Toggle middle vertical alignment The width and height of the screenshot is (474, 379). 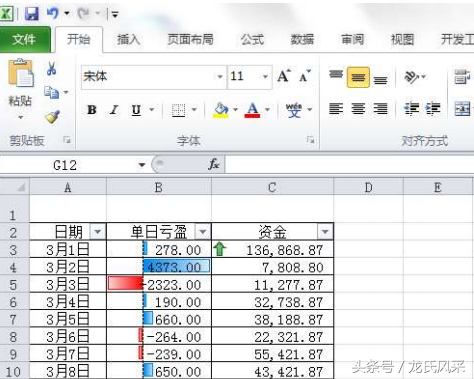358,77
